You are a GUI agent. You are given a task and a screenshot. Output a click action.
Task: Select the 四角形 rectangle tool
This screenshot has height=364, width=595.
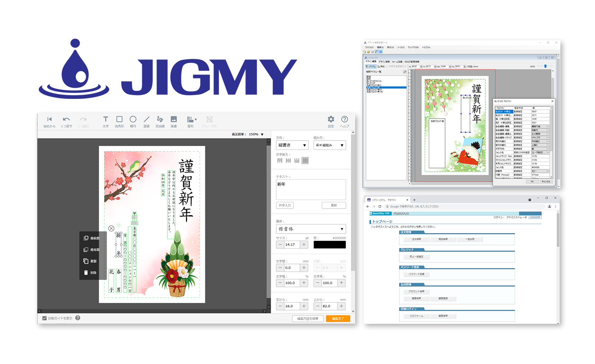(x=119, y=121)
